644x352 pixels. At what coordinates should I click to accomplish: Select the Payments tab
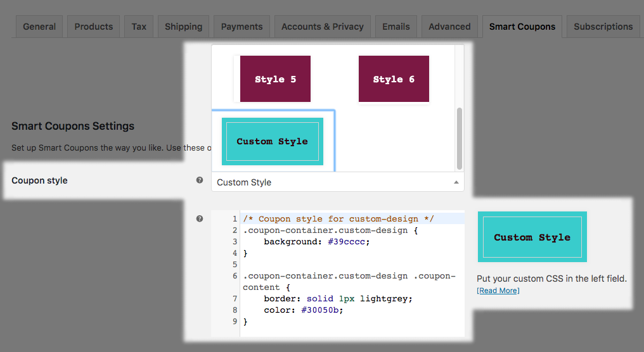click(241, 27)
